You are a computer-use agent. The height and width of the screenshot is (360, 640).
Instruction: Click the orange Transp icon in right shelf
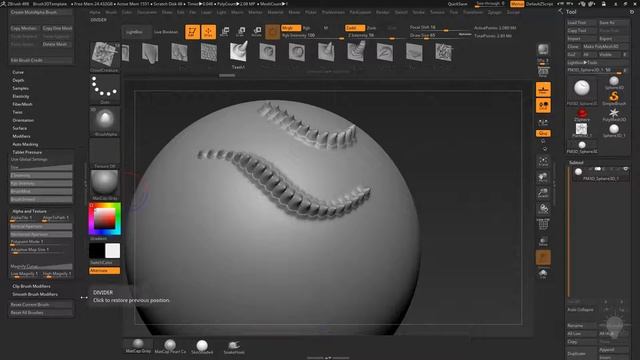(x=543, y=258)
